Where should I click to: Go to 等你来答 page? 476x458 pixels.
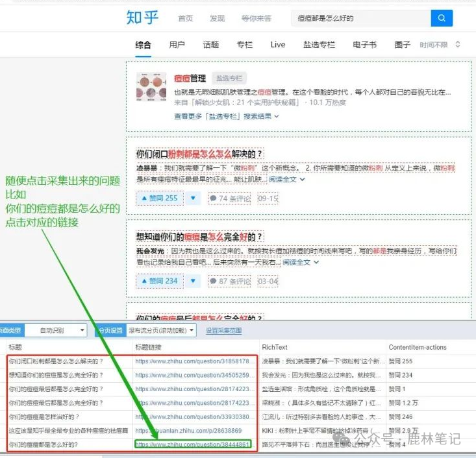257,19
